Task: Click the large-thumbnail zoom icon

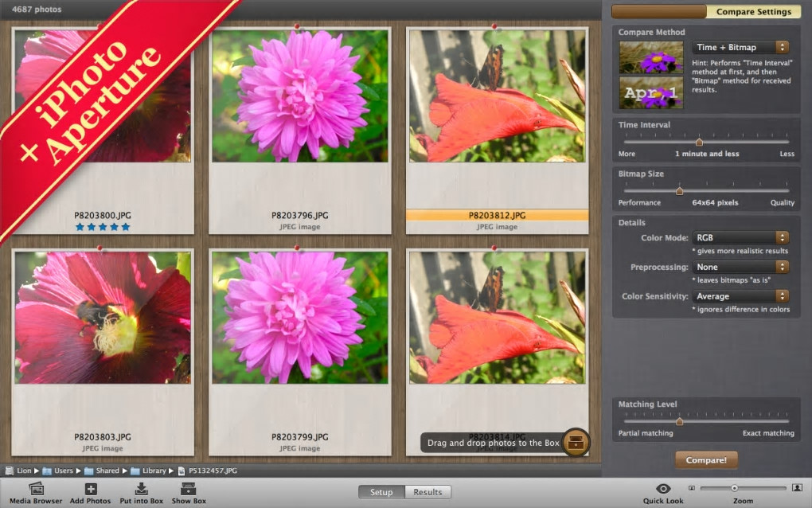Action: point(798,488)
